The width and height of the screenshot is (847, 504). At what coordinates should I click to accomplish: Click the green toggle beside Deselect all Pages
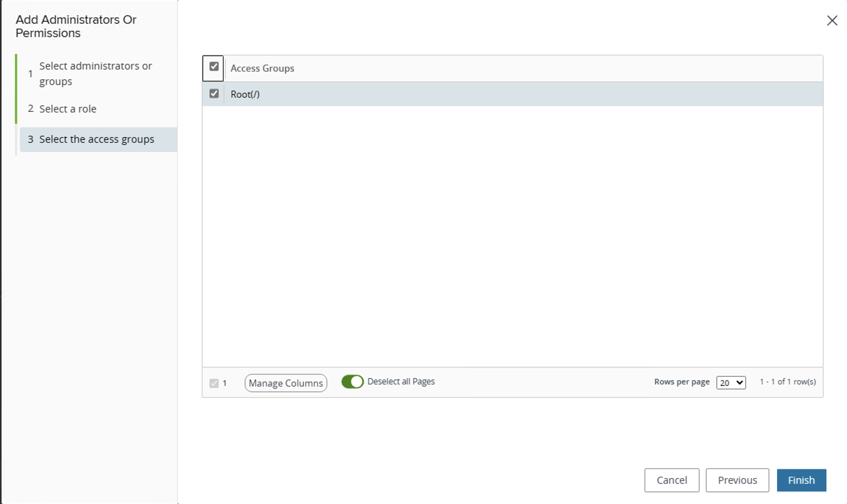pyautogui.click(x=352, y=382)
